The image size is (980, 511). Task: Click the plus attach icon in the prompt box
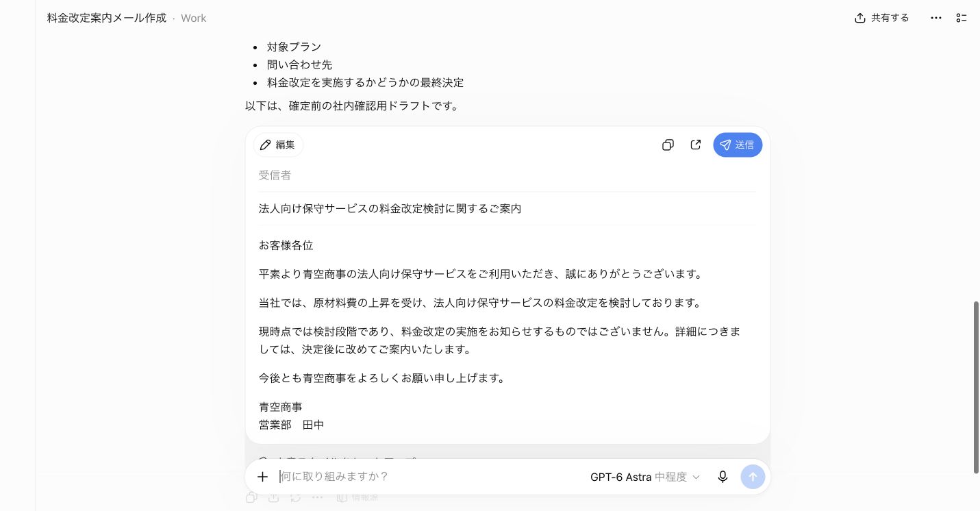tap(262, 477)
